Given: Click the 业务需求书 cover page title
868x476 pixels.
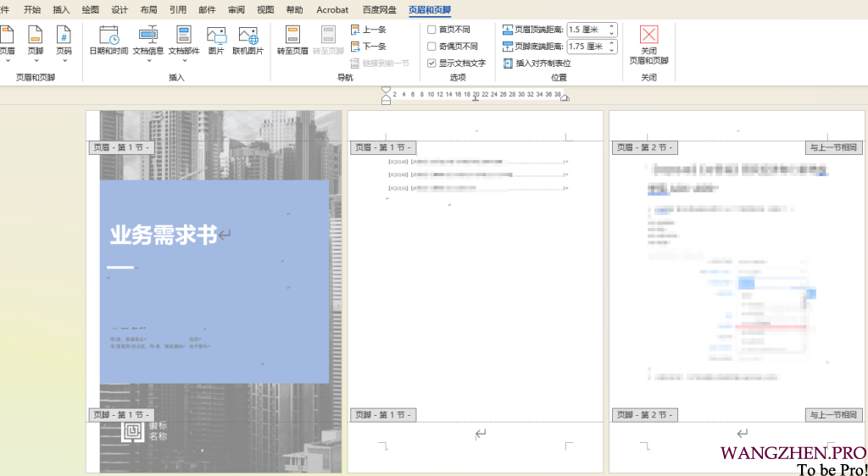Looking at the screenshot, I should pyautogui.click(x=164, y=235).
